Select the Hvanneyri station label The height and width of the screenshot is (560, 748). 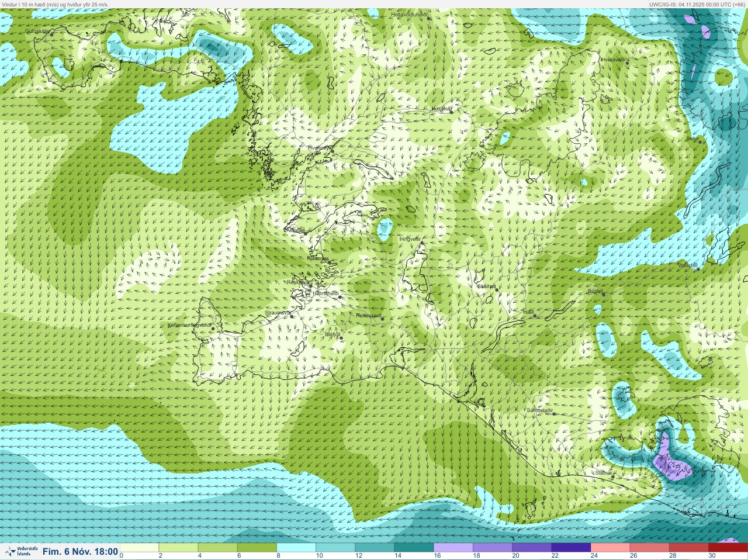click(320, 148)
